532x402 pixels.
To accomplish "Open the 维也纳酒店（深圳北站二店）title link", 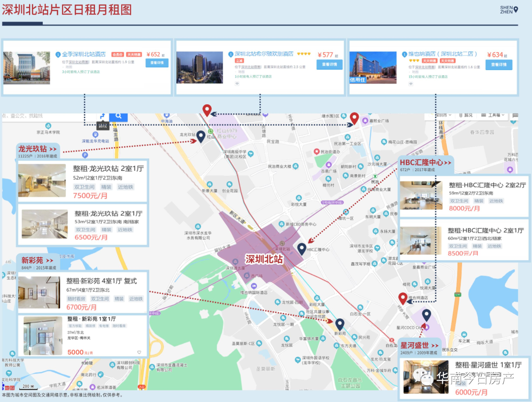I will point(443,54).
